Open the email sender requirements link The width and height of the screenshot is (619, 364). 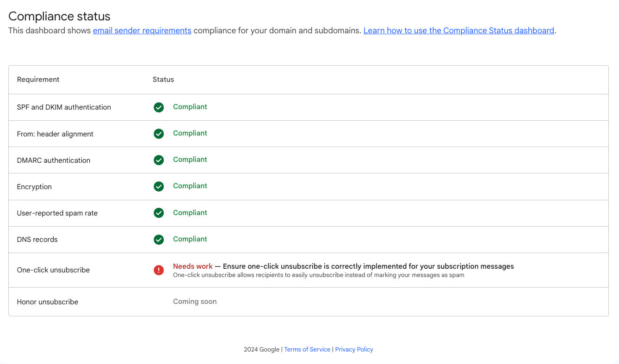pyautogui.click(x=142, y=31)
